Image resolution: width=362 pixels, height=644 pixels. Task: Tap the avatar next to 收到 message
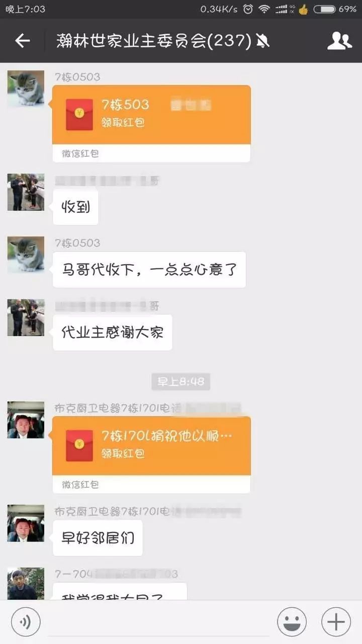pos(26,192)
